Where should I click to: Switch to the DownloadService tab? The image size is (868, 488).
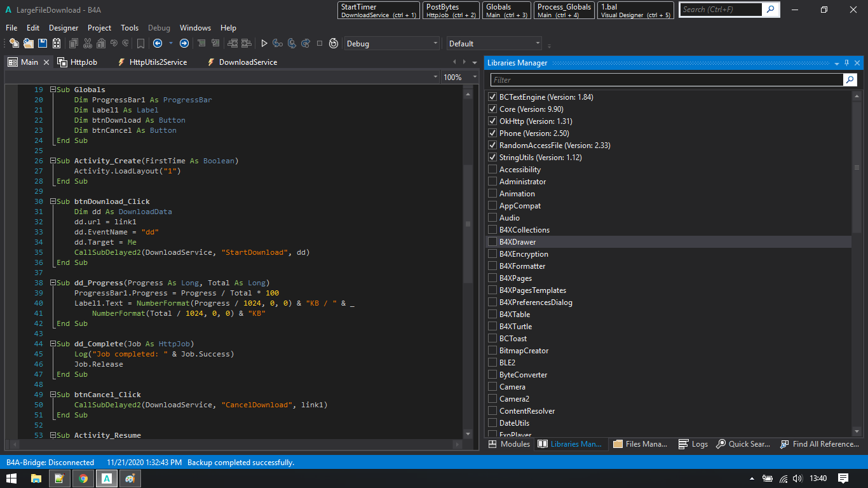pyautogui.click(x=241, y=62)
